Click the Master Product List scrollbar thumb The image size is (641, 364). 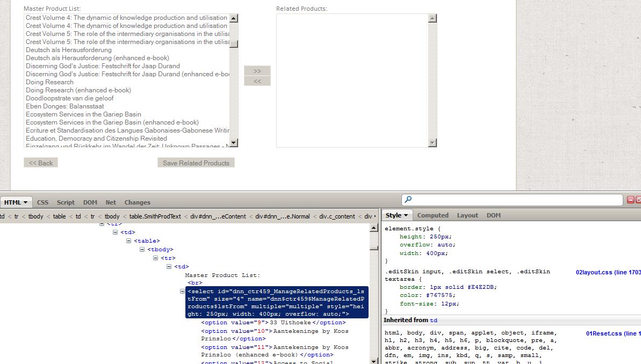coord(234,43)
